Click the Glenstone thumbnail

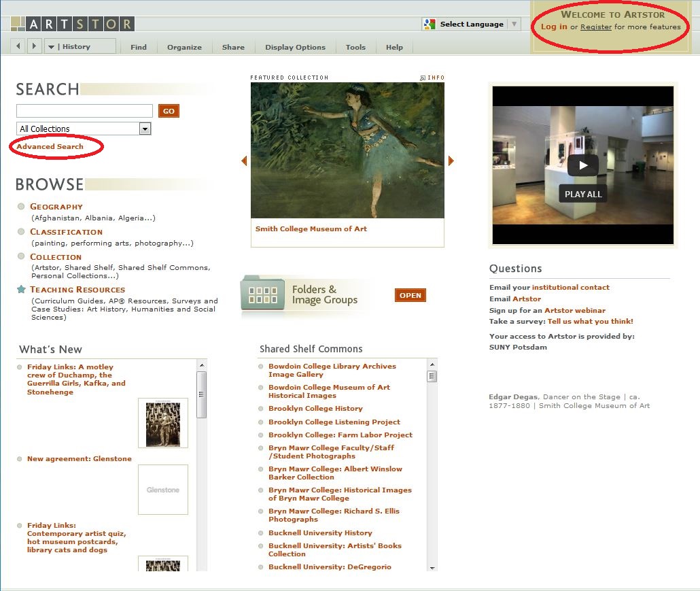163,490
